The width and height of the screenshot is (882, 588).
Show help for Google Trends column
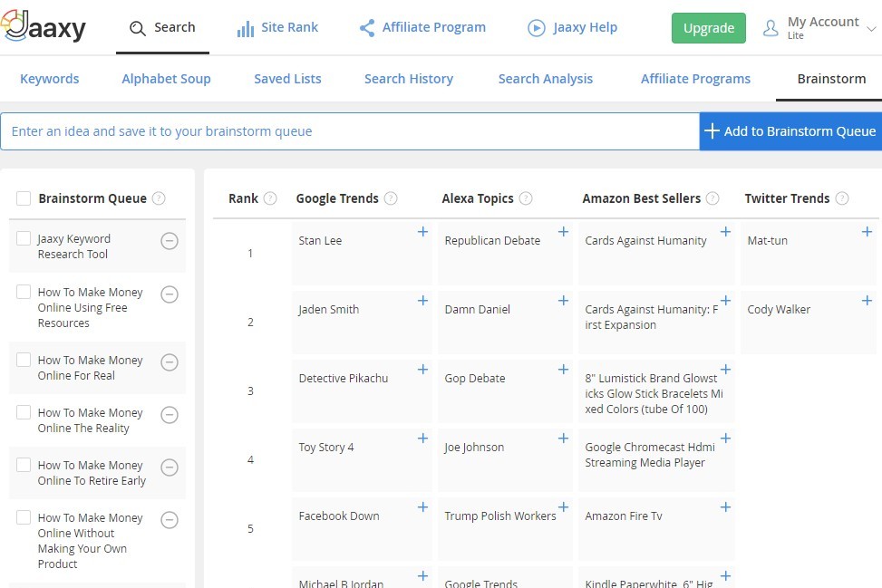(391, 198)
